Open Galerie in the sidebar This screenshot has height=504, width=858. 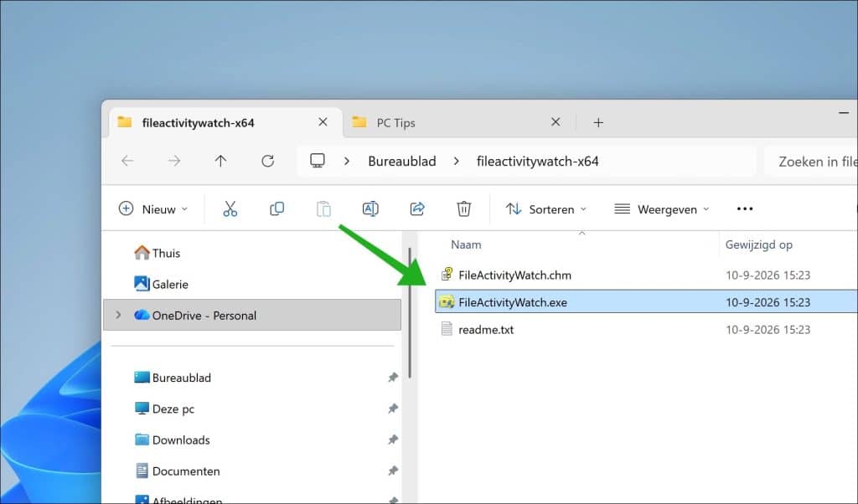[161, 284]
